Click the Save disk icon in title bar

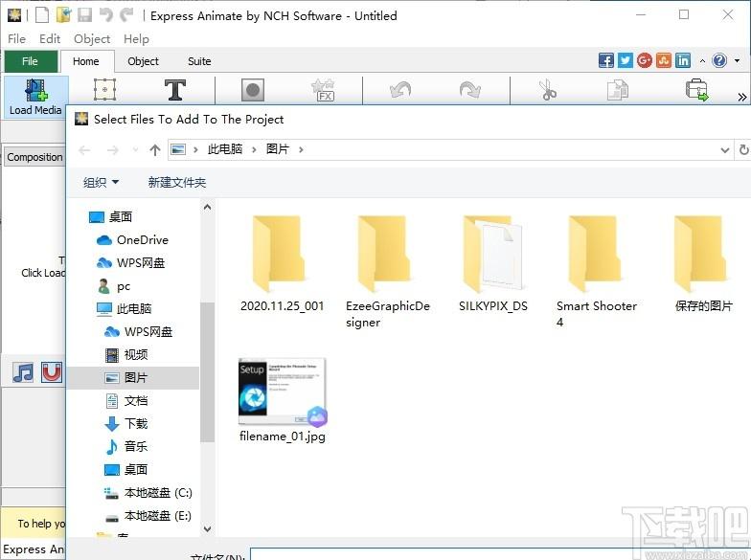pos(84,15)
